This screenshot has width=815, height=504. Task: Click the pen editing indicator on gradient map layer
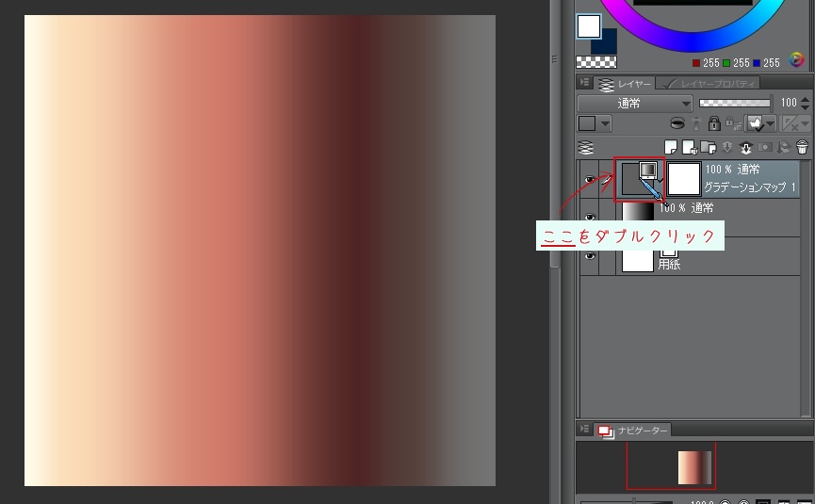(x=606, y=179)
